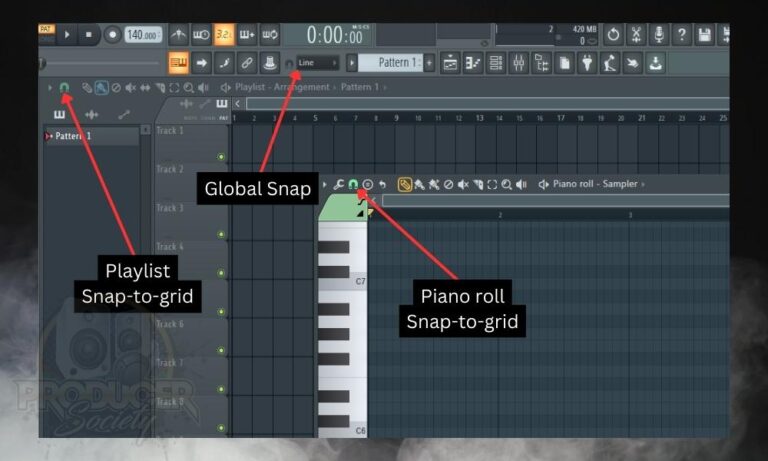Toggle the highlighted 3.2 countdown before recording
The width and height of the screenshot is (768, 461).
tap(224, 35)
